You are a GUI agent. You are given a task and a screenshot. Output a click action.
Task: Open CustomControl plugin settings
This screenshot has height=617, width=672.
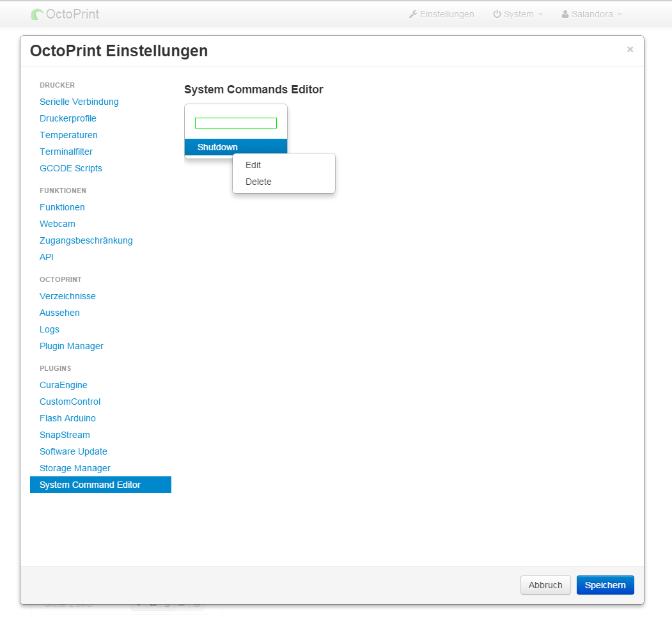70,402
